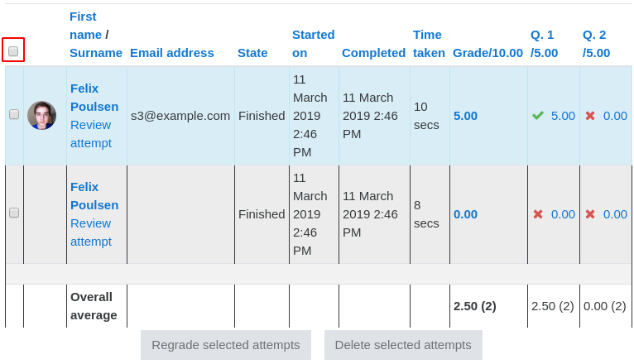
Task: Click green checkmark icon for Q.1 first attempt
Action: point(538,116)
